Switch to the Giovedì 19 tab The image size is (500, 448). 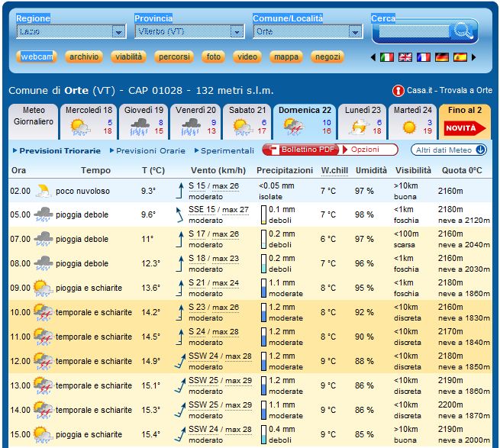(x=144, y=121)
